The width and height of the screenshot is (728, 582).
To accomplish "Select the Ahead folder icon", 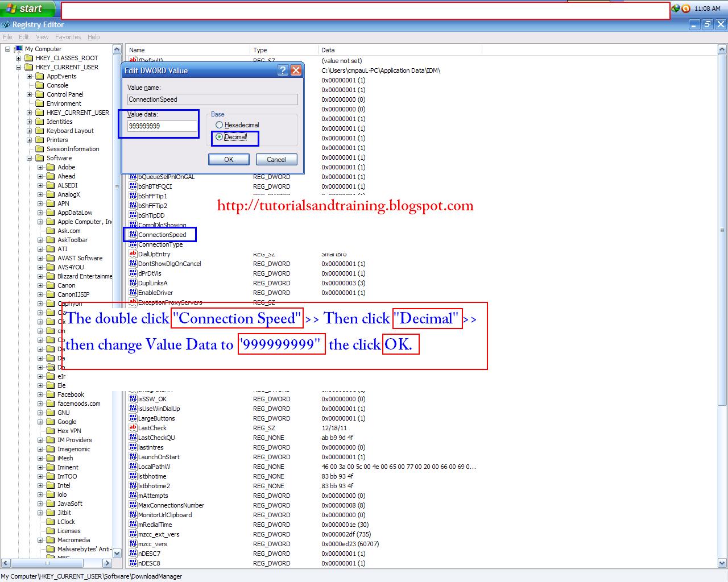I will (50, 176).
